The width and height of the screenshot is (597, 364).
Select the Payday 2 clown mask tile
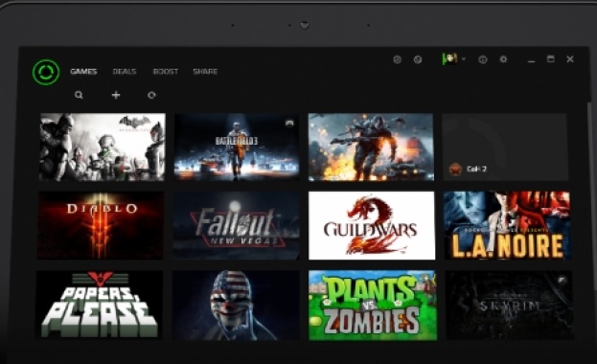point(236,305)
